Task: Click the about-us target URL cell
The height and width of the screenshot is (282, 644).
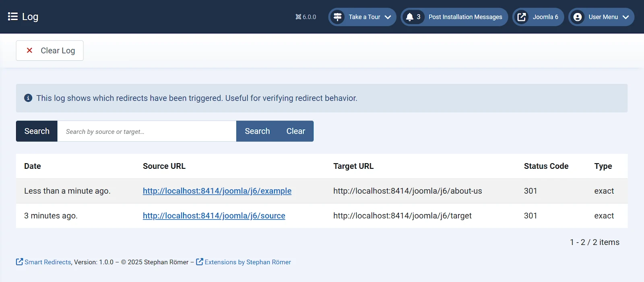Action: pos(407,191)
